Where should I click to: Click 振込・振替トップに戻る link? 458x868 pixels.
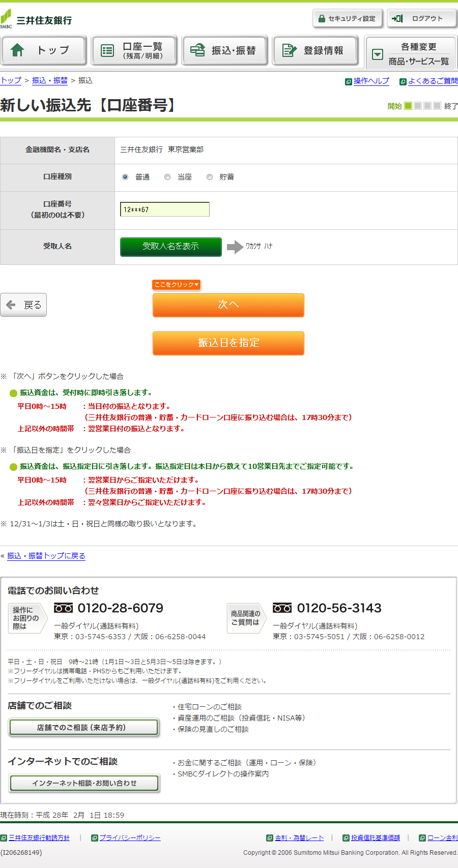tap(46, 556)
